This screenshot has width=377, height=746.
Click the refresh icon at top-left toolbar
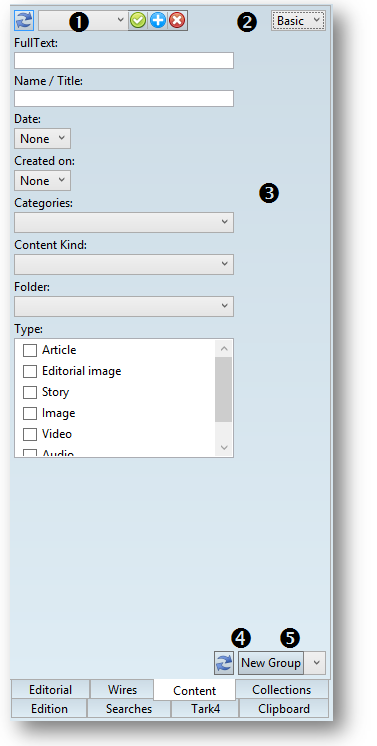[x=24, y=20]
